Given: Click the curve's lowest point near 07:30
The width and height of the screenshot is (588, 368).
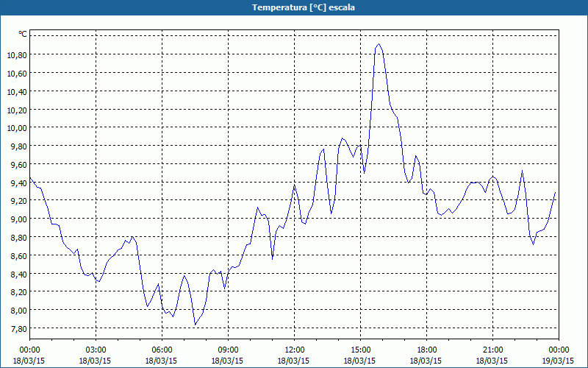Looking at the screenshot, I should (x=195, y=325).
